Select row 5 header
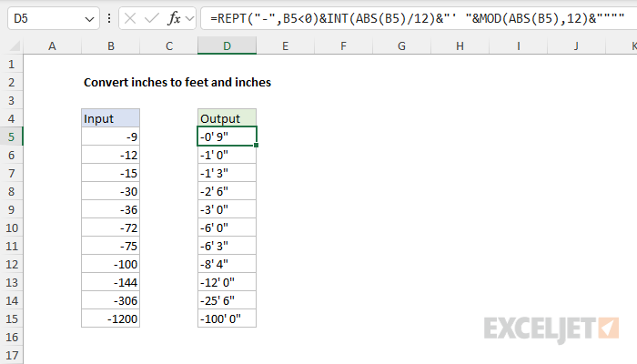 click(x=11, y=136)
